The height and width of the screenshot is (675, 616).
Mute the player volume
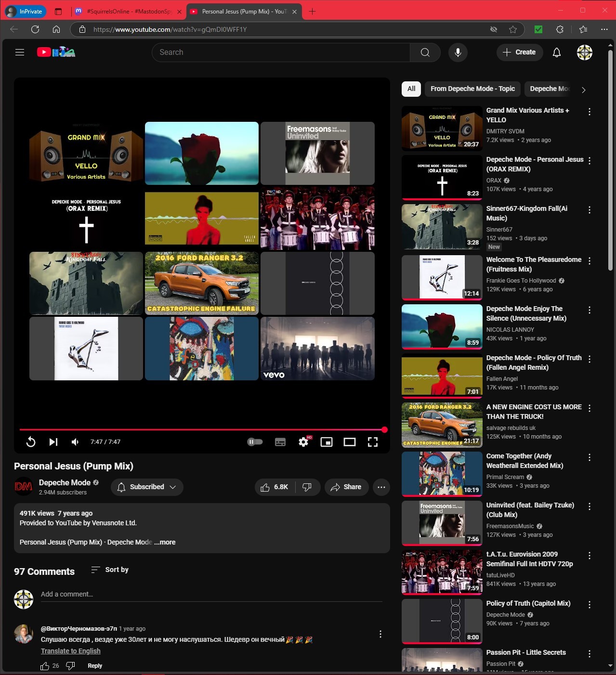click(75, 442)
